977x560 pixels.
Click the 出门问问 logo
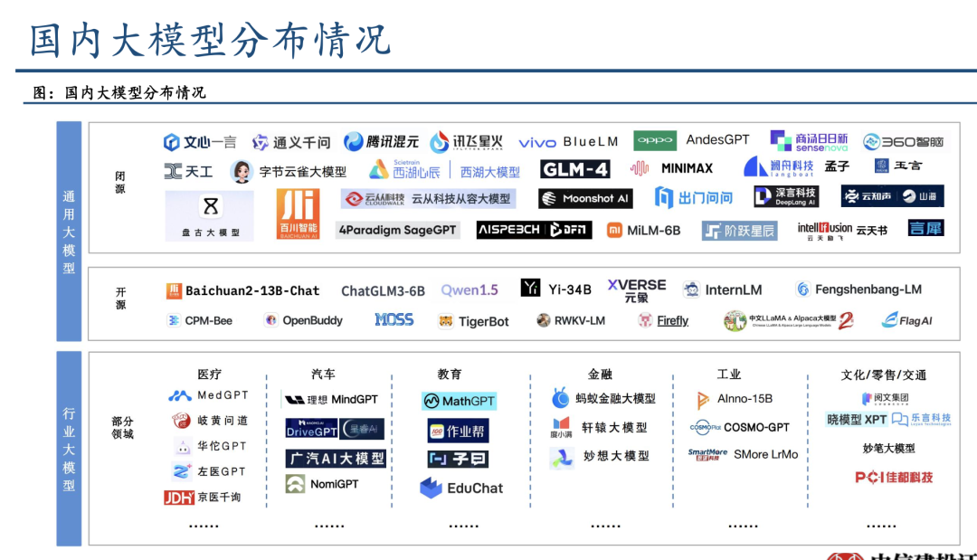click(x=694, y=198)
